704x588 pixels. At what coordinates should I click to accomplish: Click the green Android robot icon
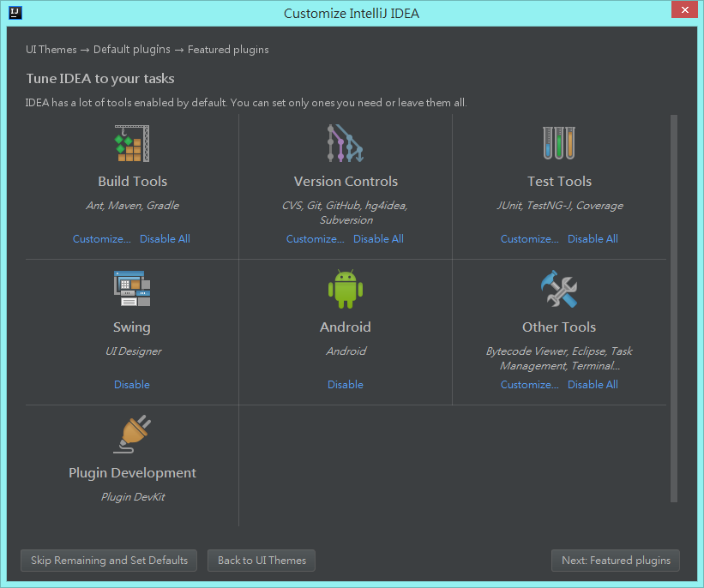[346, 289]
